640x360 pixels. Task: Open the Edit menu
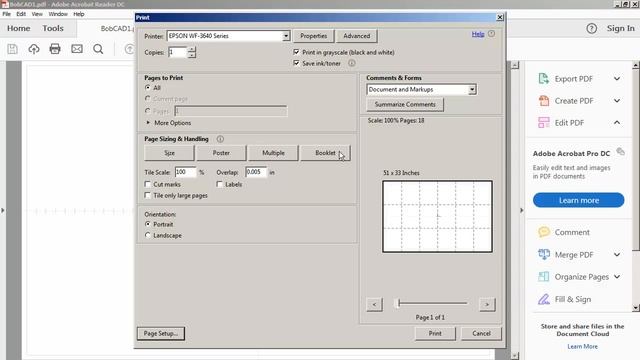(21, 14)
